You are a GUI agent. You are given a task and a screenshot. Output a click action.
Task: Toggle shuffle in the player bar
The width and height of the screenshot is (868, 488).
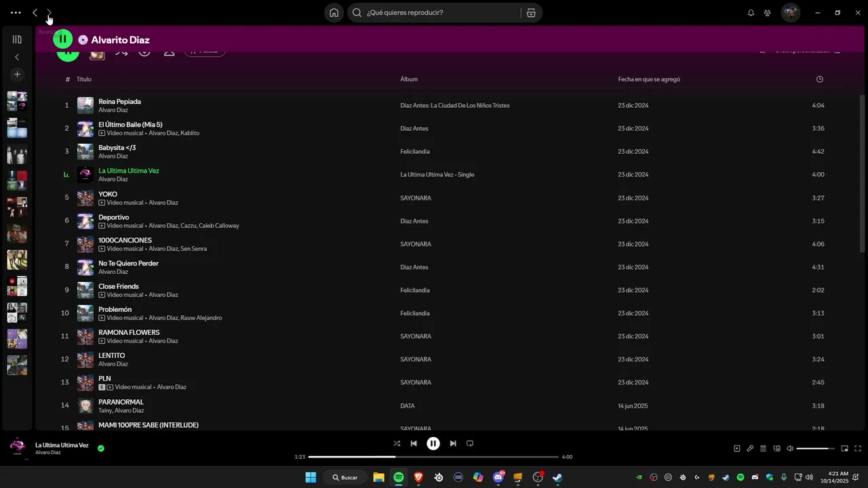[397, 443]
